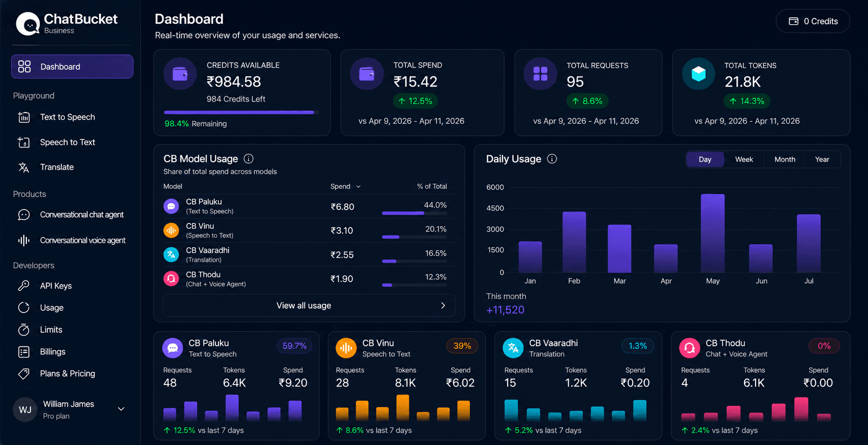Click the Plans & Pricing tag icon
This screenshot has height=445, width=868.
pyautogui.click(x=24, y=373)
